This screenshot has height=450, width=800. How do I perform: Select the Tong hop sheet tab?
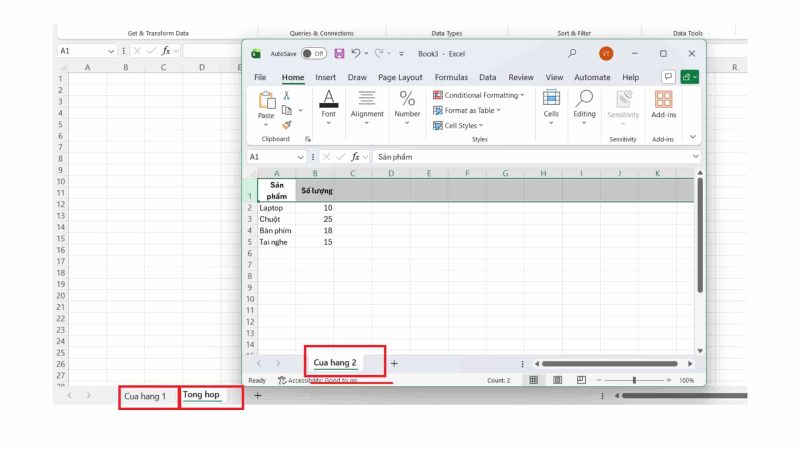(201, 395)
